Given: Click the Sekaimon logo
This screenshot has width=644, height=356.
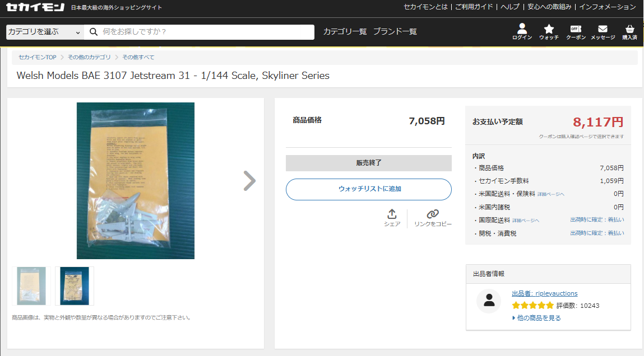Looking at the screenshot, I should pyautogui.click(x=35, y=7).
